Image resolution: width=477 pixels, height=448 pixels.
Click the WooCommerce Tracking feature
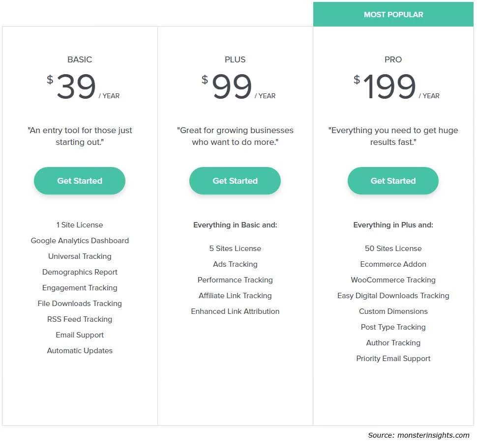(x=393, y=280)
